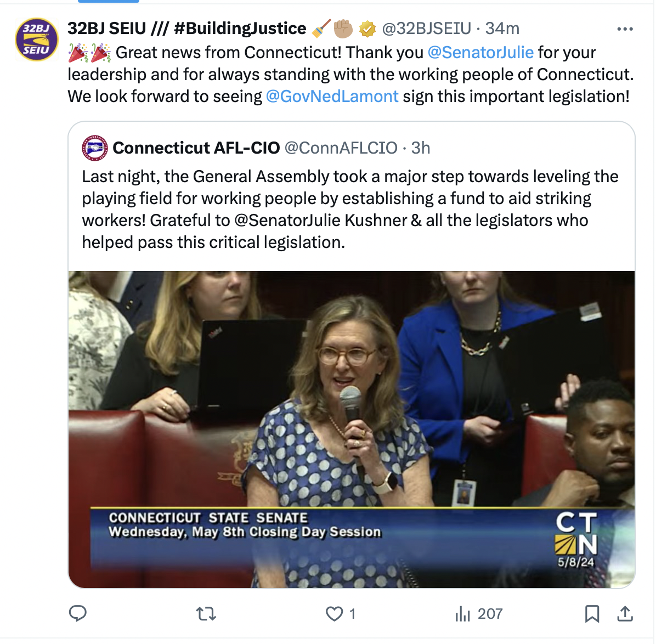This screenshot has width=656, height=644.
Task: Click the repost arrows icon
Action: click(206, 614)
